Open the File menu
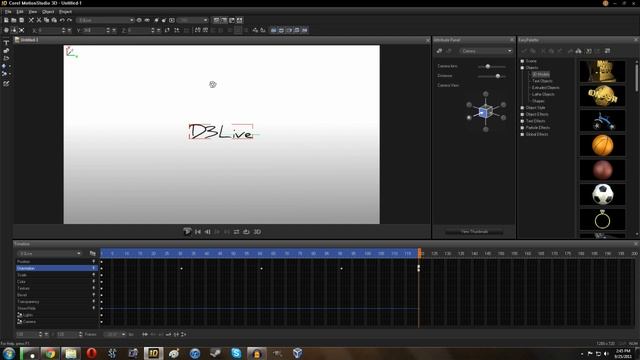 coord(8,12)
